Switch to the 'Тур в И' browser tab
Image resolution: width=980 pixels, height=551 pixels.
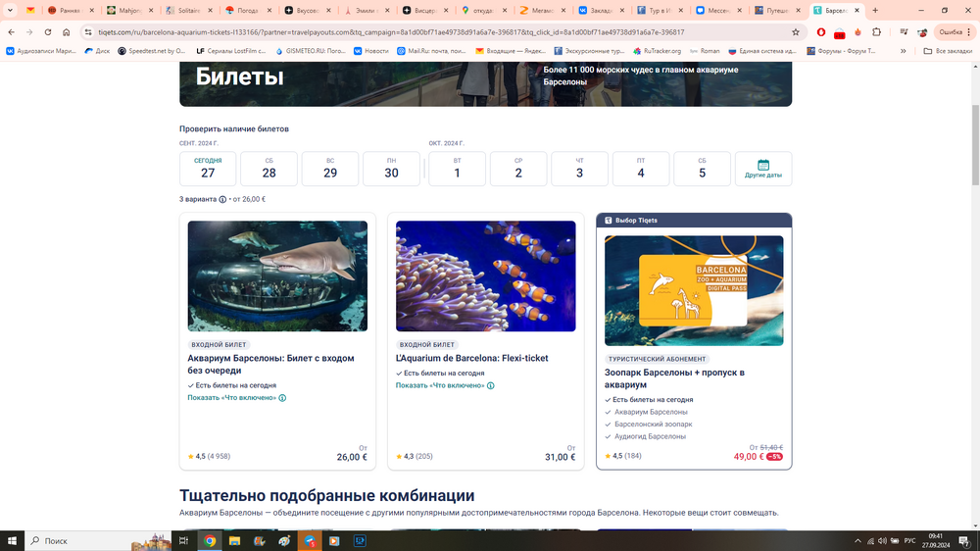660,10
